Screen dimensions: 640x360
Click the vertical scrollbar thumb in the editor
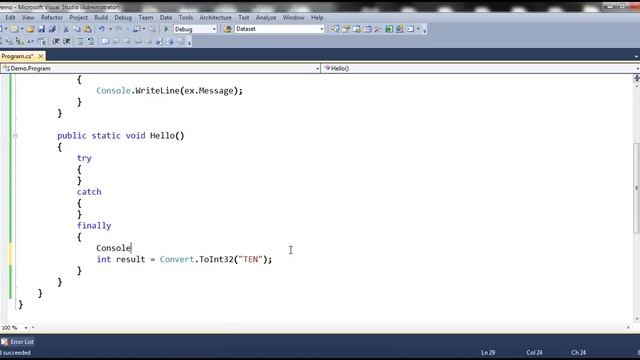[x=636, y=188]
